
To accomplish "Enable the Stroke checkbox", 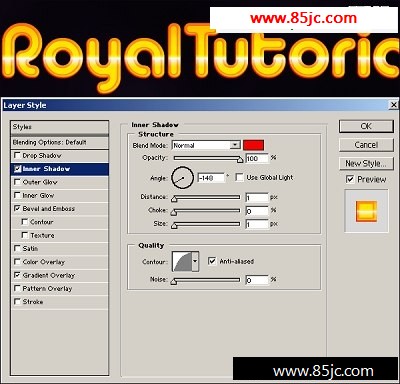I will pyautogui.click(x=17, y=302).
